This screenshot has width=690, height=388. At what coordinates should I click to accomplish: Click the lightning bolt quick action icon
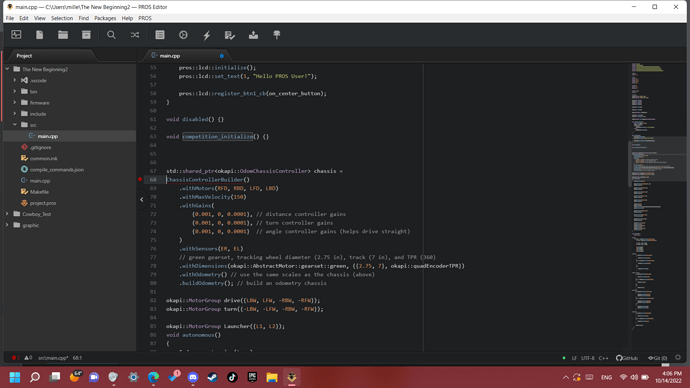206,35
